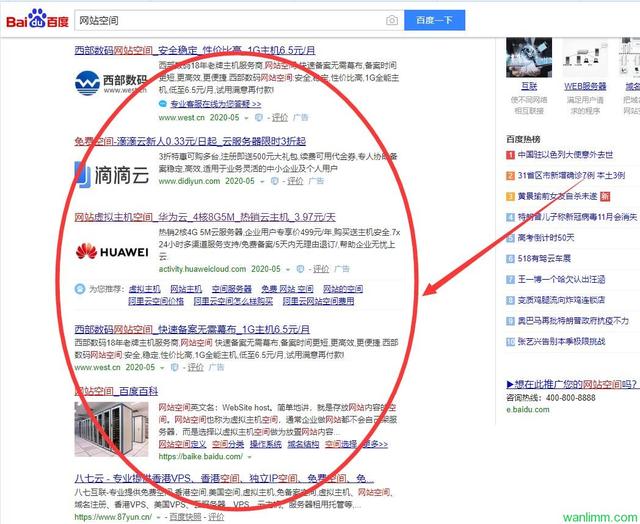The image size is (640, 524).
Task: Open 想在此推广您的网站空间吗 link
Action: point(571,384)
